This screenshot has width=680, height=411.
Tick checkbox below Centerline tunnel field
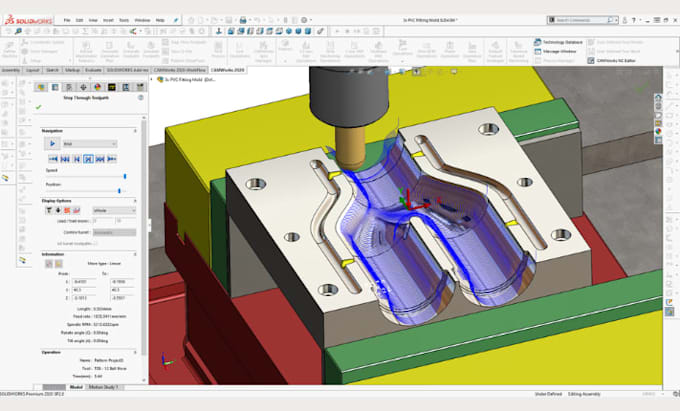point(95,243)
